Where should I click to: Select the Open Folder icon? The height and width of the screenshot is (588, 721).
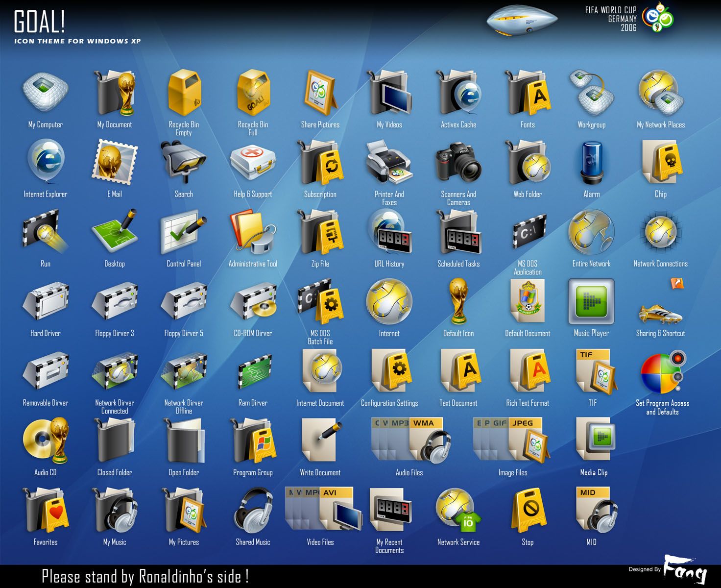(x=185, y=440)
